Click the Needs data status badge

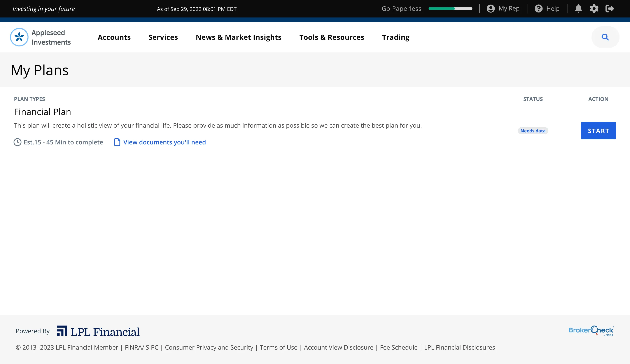533,131
